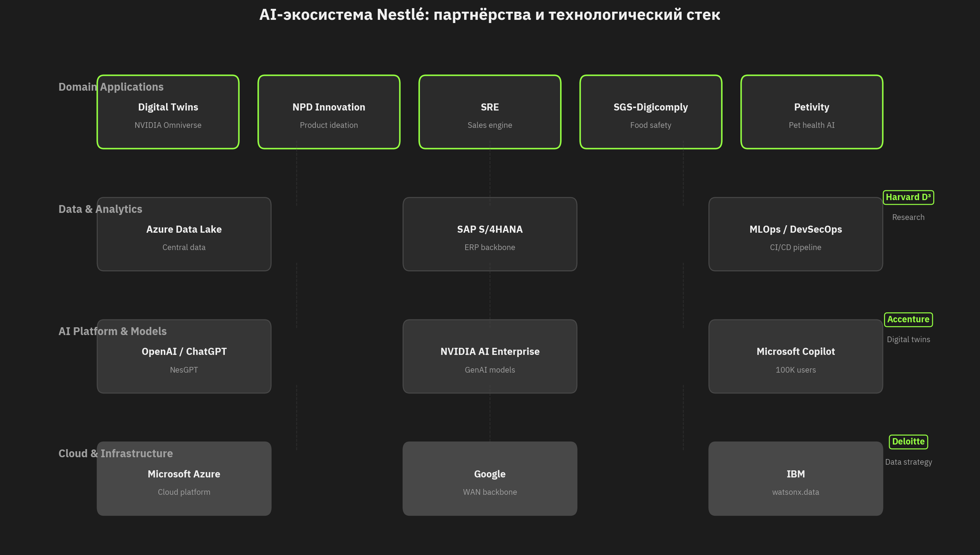This screenshot has height=555, width=980.
Task: Click the AI Platform & Models label
Action: pos(112,331)
